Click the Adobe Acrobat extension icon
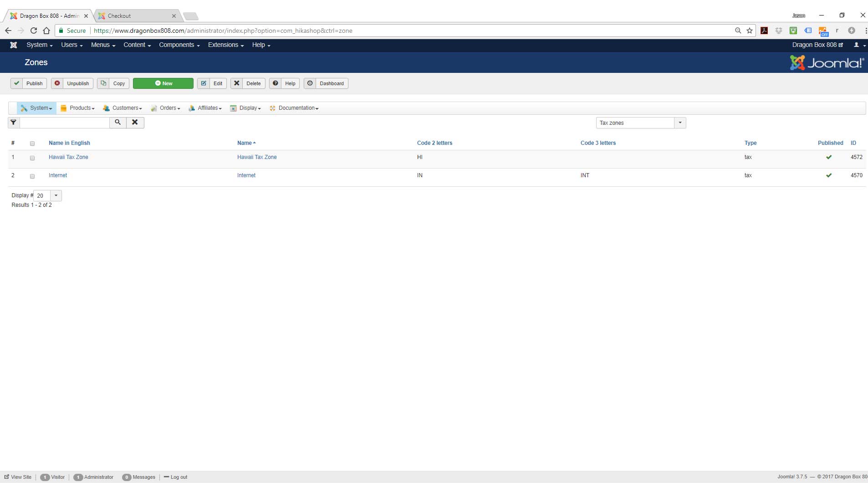The height and width of the screenshot is (492, 868). click(764, 31)
